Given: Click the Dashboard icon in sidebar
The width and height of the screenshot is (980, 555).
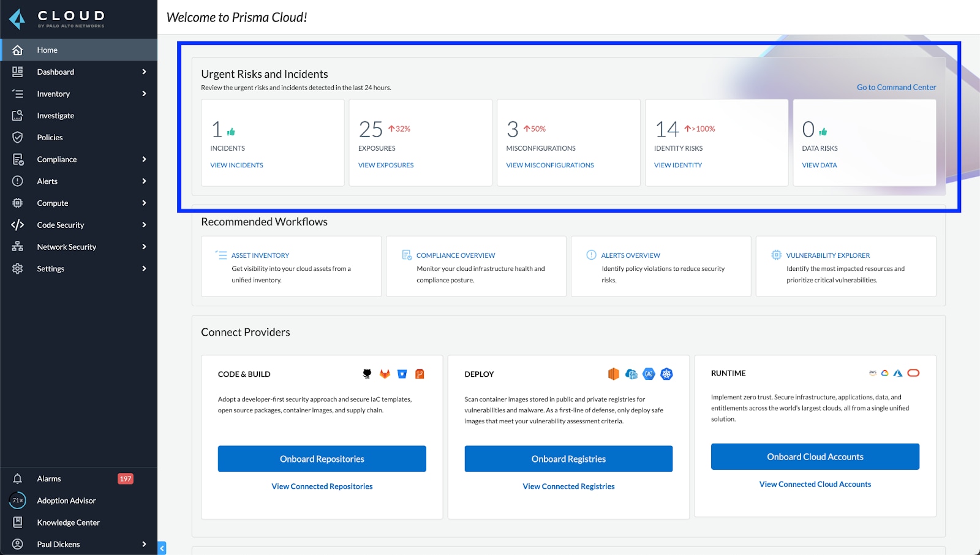Looking at the screenshot, I should [18, 72].
